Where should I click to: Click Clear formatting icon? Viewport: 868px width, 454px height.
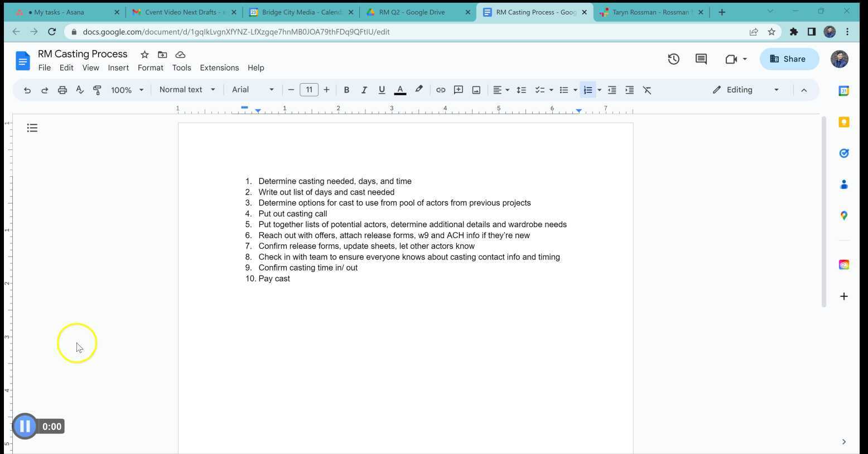pyautogui.click(x=647, y=90)
